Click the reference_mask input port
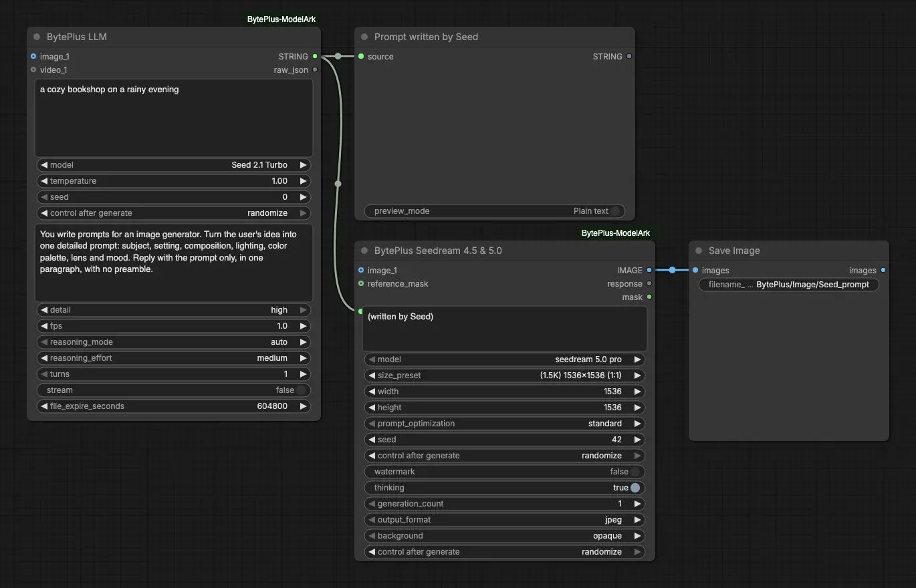The width and height of the screenshot is (916, 588). tap(361, 283)
